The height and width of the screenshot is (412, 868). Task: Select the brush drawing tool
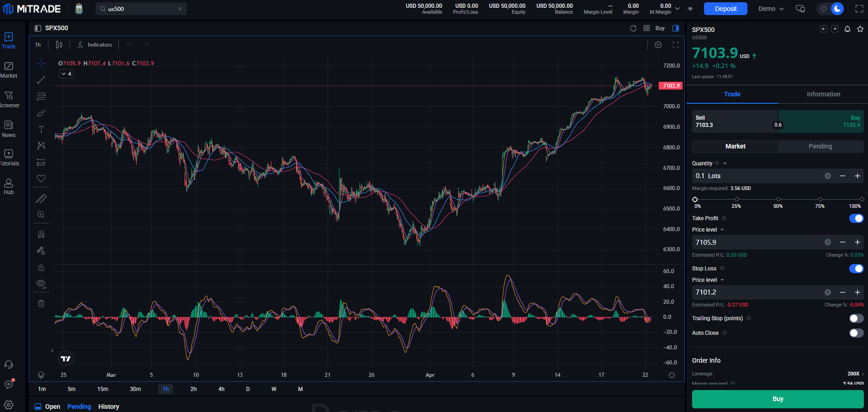41,113
